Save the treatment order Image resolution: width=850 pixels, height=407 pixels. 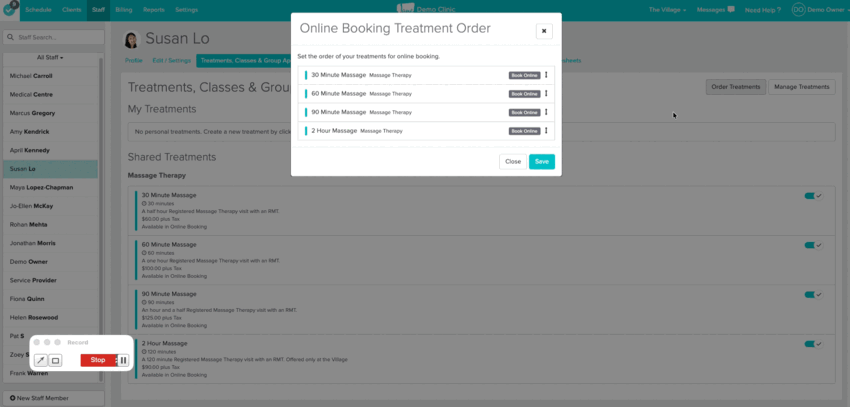pyautogui.click(x=541, y=161)
